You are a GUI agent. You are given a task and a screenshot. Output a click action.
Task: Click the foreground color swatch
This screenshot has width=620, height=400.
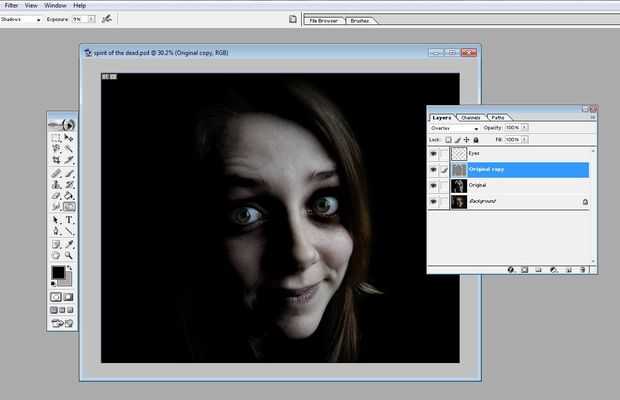tap(58, 272)
